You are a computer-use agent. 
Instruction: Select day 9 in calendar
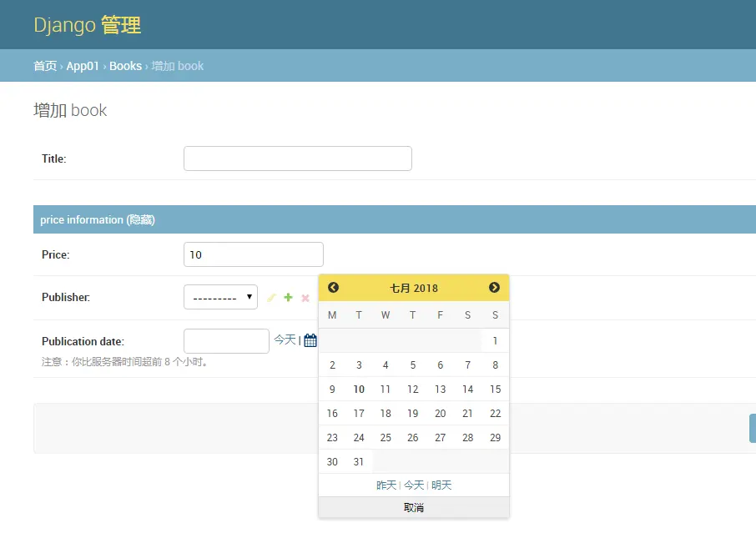332,389
